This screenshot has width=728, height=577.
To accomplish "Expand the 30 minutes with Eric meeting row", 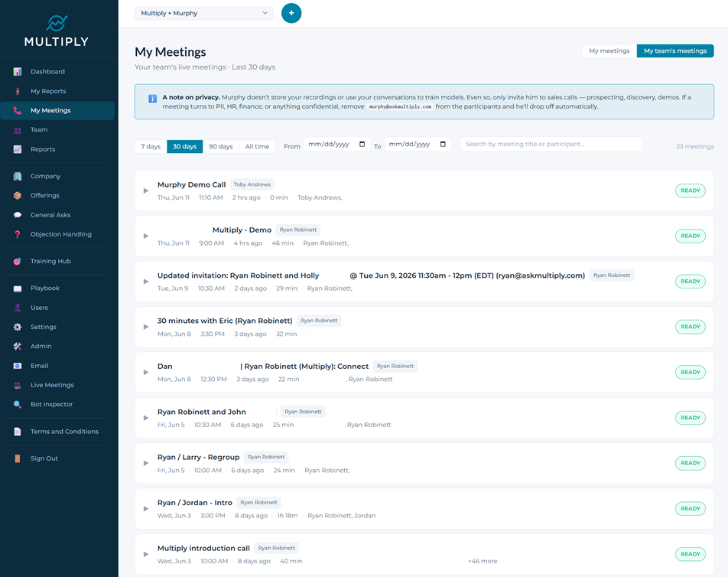I will (146, 327).
